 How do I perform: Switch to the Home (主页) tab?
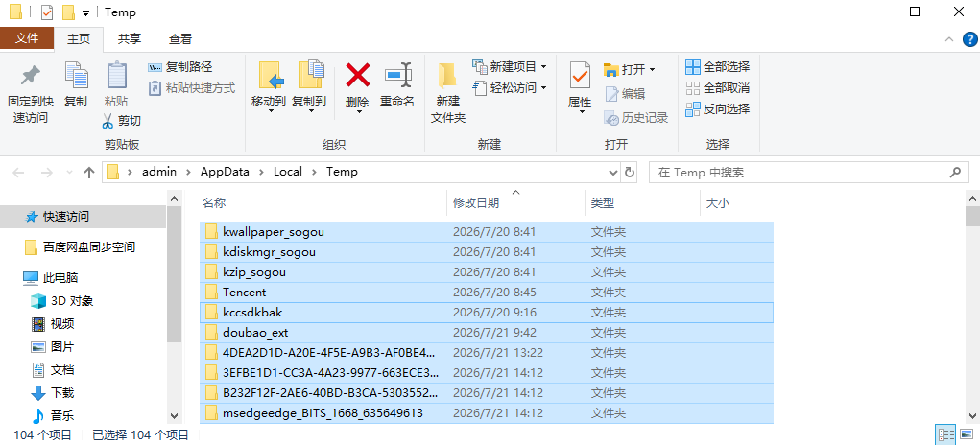[x=79, y=38]
